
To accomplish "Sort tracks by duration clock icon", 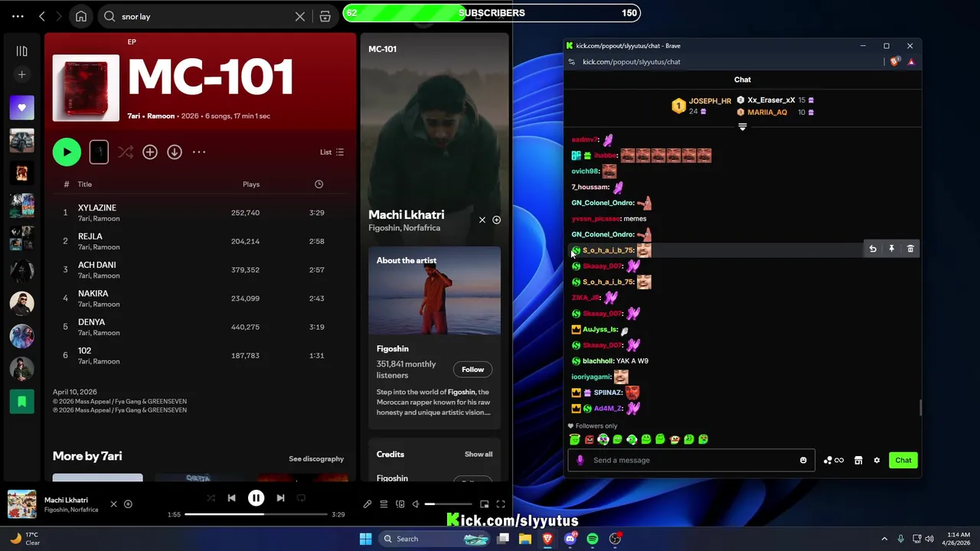I will pyautogui.click(x=318, y=184).
